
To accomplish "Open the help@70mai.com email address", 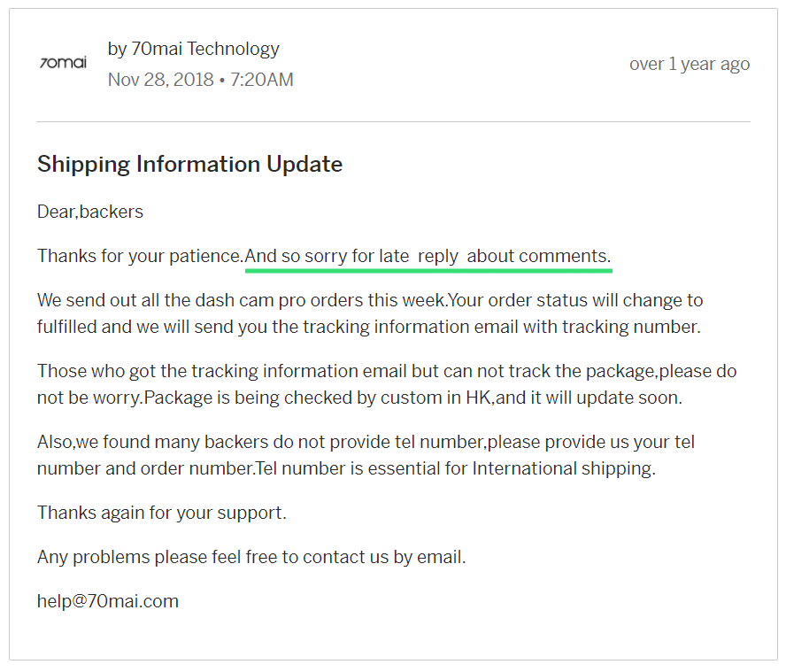I will coord(108,601).
